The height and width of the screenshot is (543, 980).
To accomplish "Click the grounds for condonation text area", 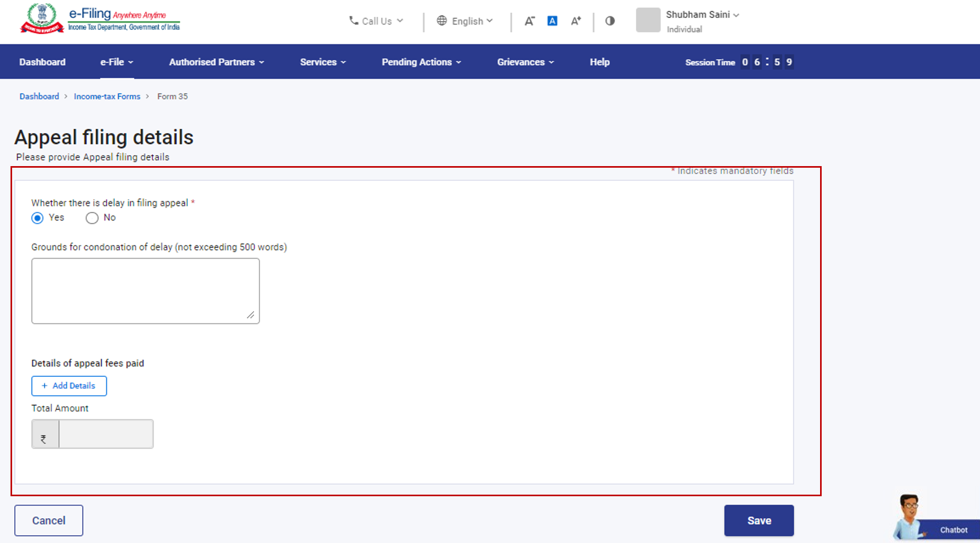I will coord(145,291).
